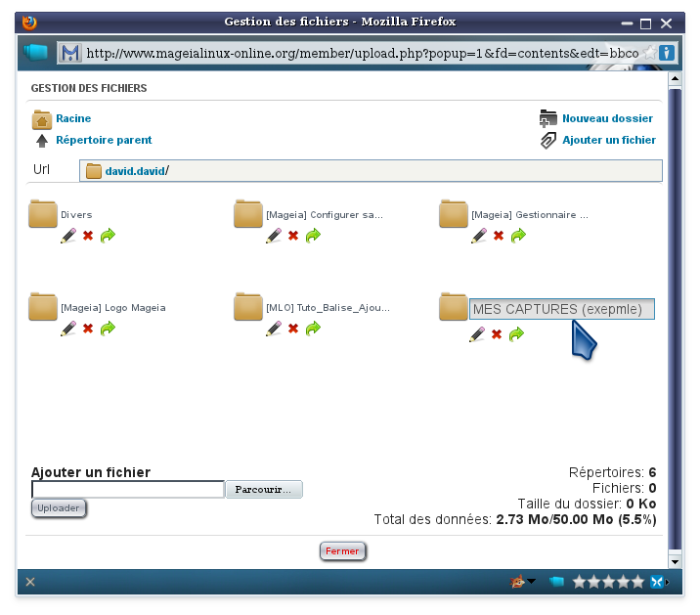Click pencil icon under MES CAPTURES folder
The image size is (700, 615).
coord(477,334)
